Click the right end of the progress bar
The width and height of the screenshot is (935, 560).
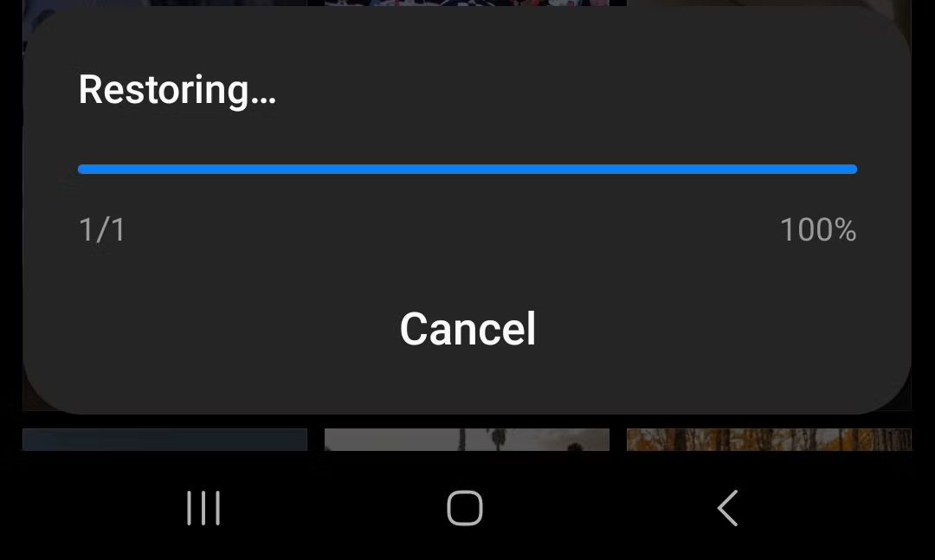coord(853,170)
